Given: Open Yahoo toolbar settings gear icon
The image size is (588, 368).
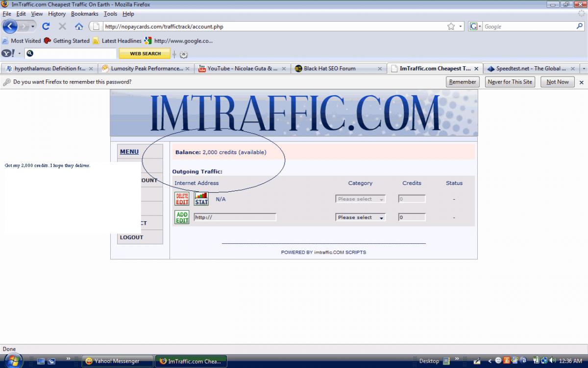Looking at the screenshot, I should coord(184,54).
